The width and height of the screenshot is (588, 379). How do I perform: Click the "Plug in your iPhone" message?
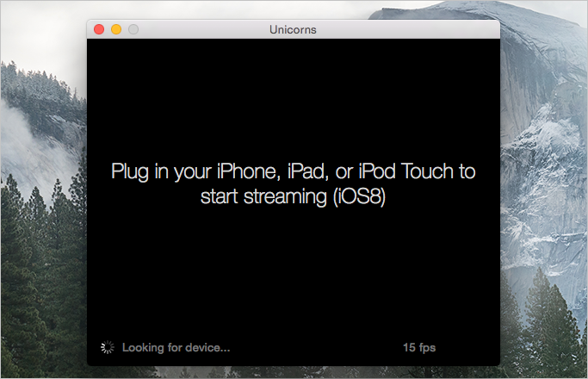[x=294, y=183]
